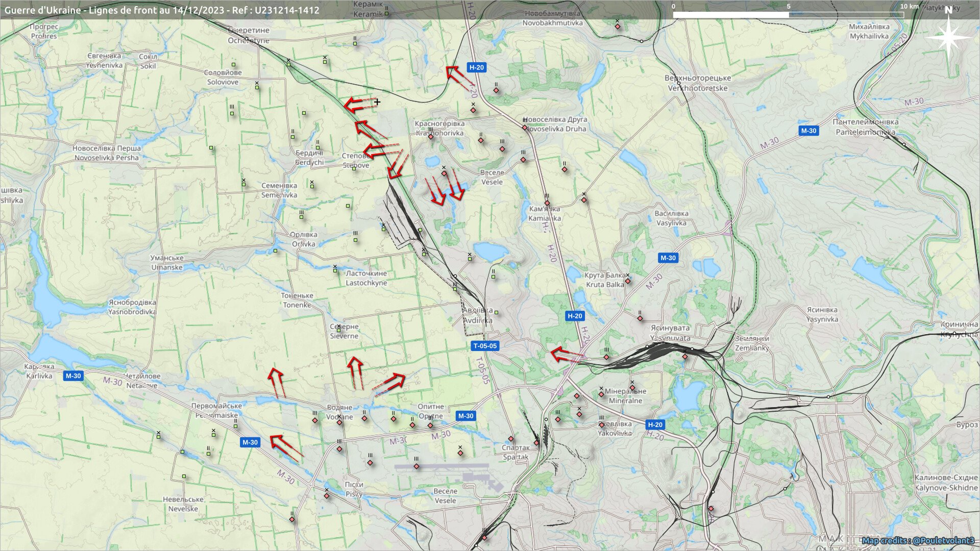Select the Kamianka label
980x551 pixels.
[x=544, y=213]
